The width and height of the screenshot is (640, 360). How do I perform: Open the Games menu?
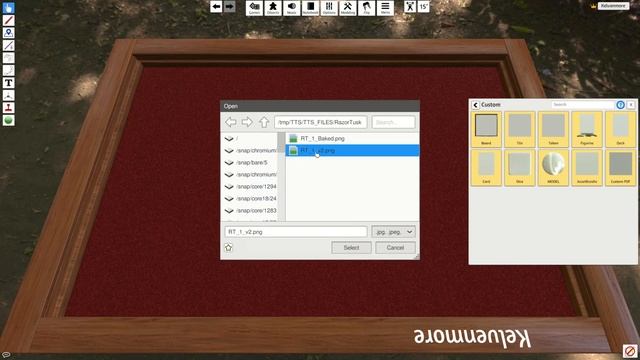(255, 8)
